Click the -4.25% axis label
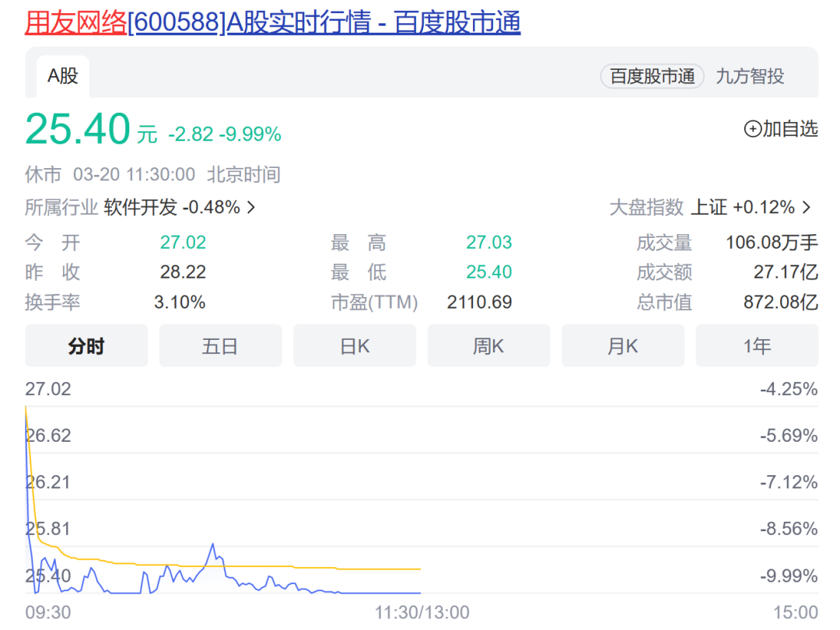Screen dimensions: 840x630 click(789, 389)
